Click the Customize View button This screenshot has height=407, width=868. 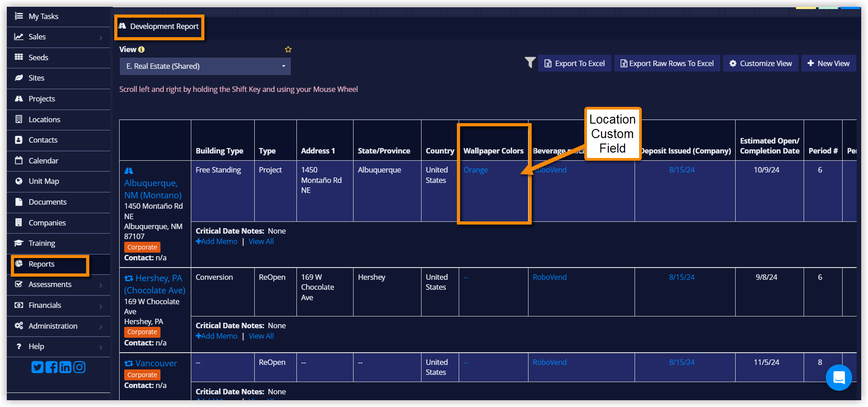[x=761, y=63]
